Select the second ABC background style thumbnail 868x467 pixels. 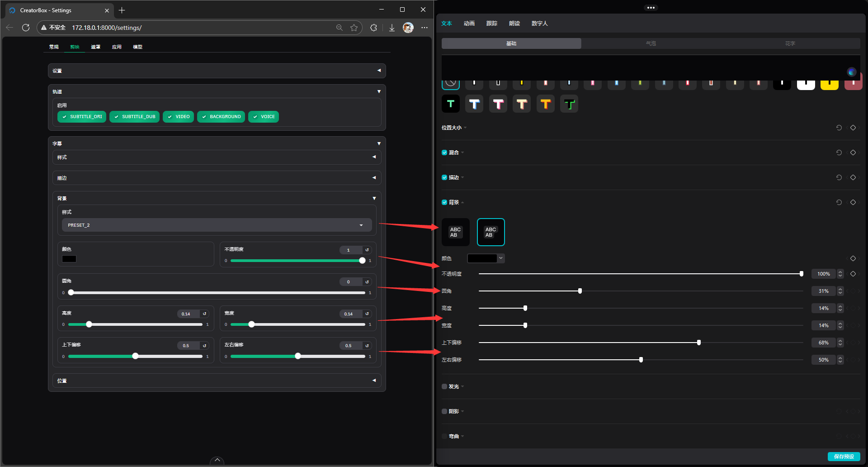(x=491, y=232)
